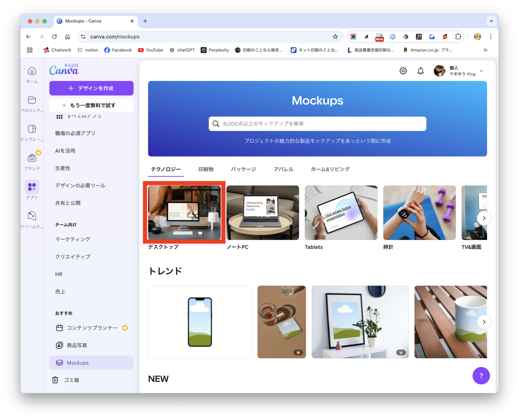The height and width of the screenshot is (420, 519).
Task: Click the mockup search field
Action: pyautogui.click(x=317, y=123)
